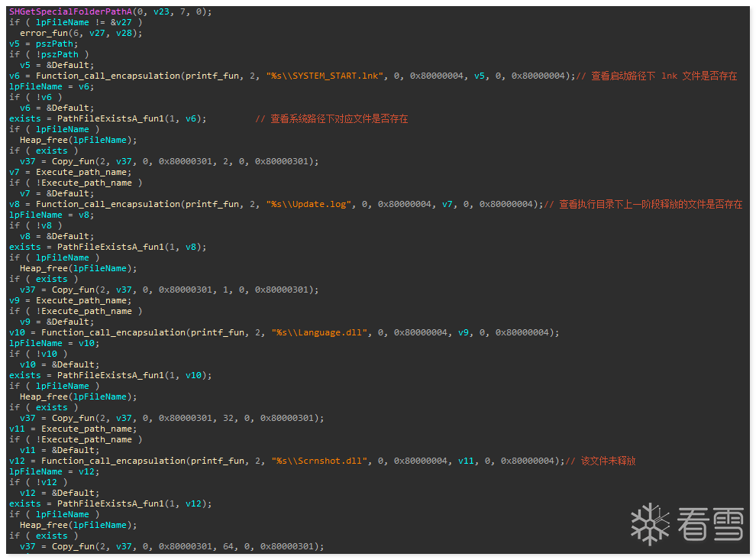Select the line 'v5 = &Default;'

pyautogui.click(x=57, y=65)
